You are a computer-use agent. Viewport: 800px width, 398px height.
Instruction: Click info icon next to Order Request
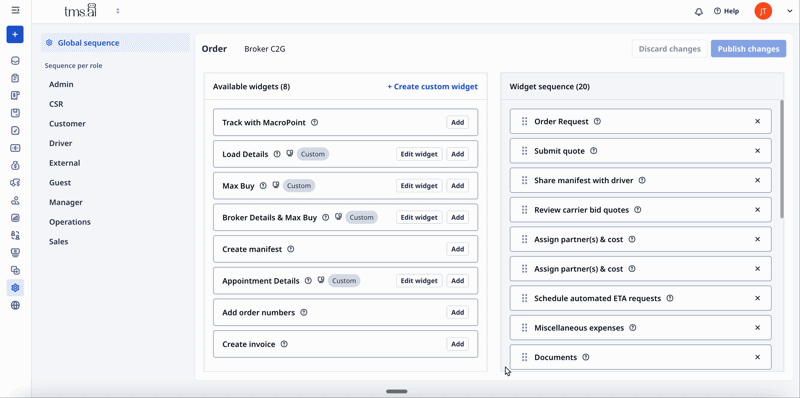(597, 121)
